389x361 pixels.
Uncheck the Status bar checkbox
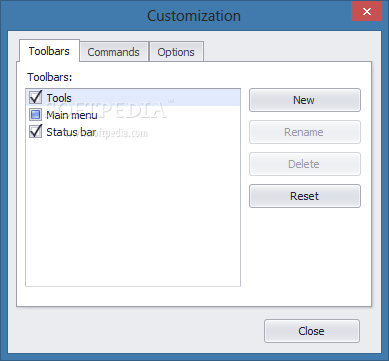point(35,132)
